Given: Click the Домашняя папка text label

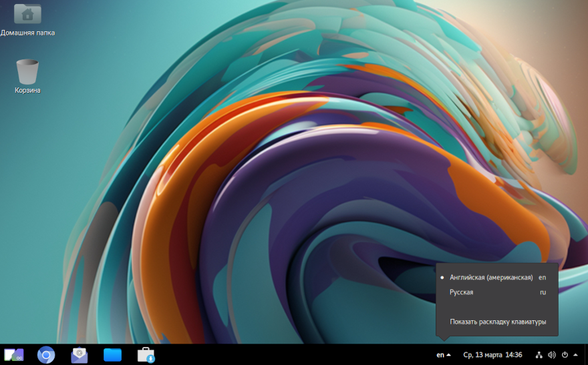Looking at the screenshot, I should point(27,33).
